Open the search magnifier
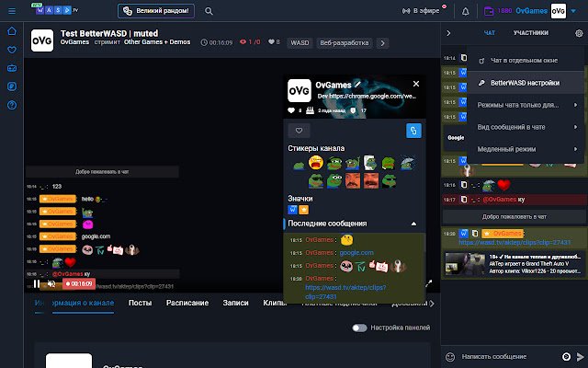This screenshot has height=368, width=588. click(x=209, y=11)
